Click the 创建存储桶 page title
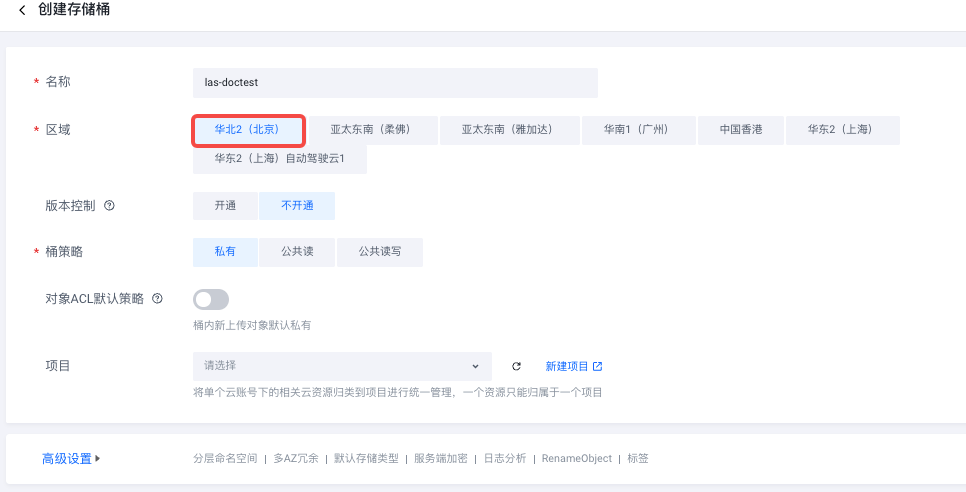 [74, 10]
